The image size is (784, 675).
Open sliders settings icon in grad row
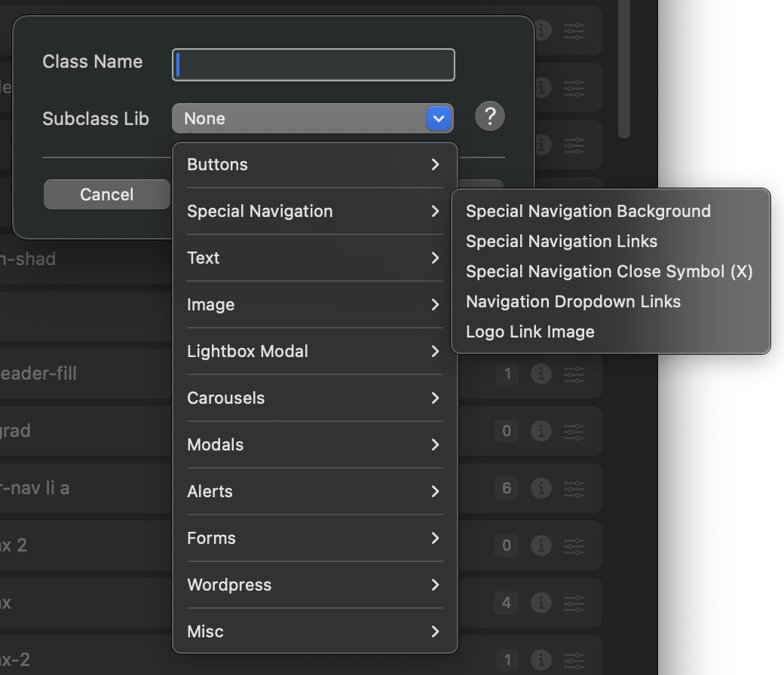574,431
